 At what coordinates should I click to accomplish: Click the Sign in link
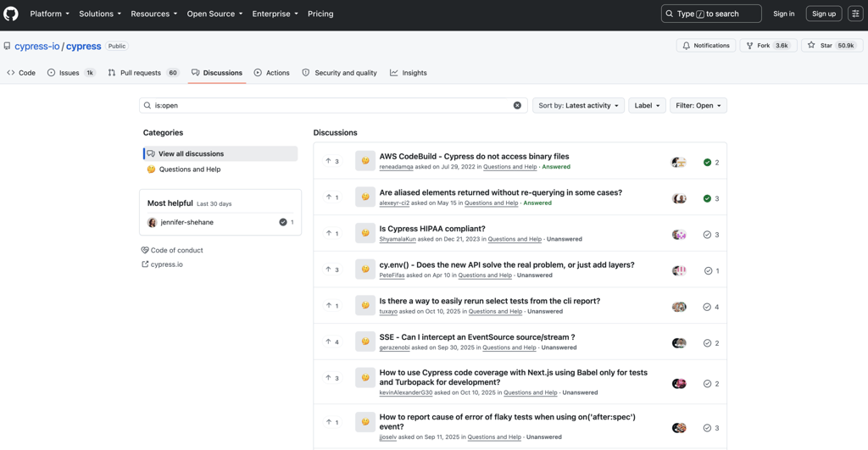784,14
